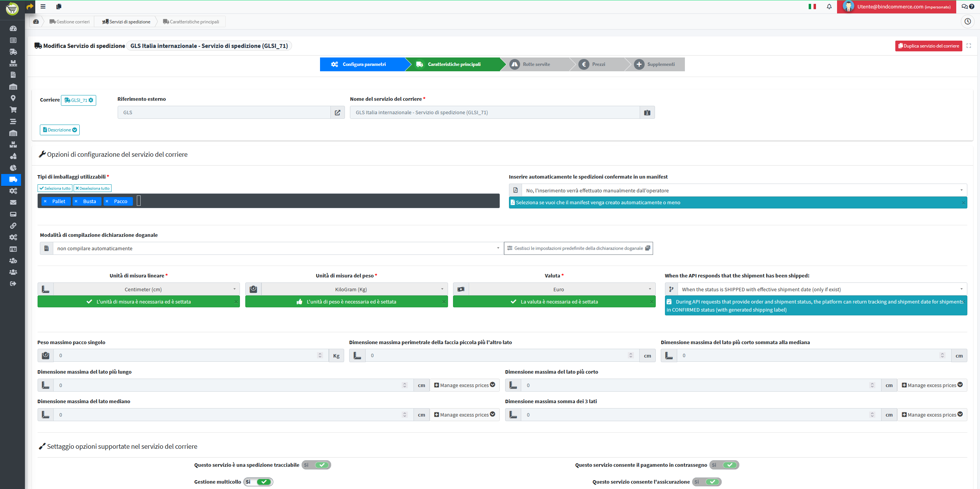
Task: Click the Deseleziona tutto button
Action: tap(92, 188)
